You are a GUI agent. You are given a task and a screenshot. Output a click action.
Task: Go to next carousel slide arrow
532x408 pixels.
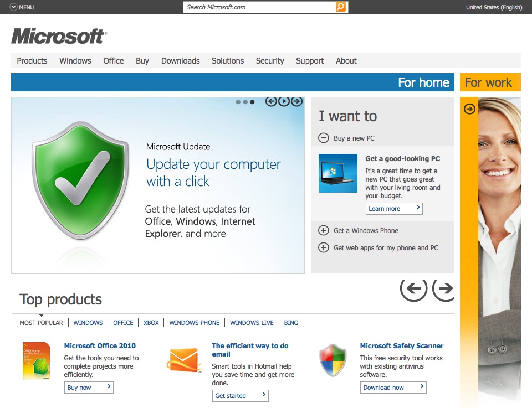(x=297, y=101)
